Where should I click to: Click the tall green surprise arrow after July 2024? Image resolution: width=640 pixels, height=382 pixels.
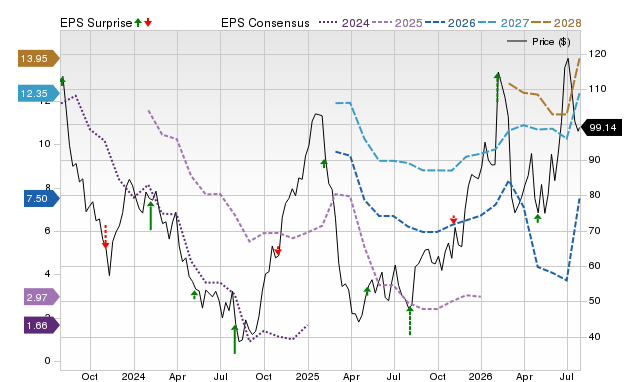point(235,339)
